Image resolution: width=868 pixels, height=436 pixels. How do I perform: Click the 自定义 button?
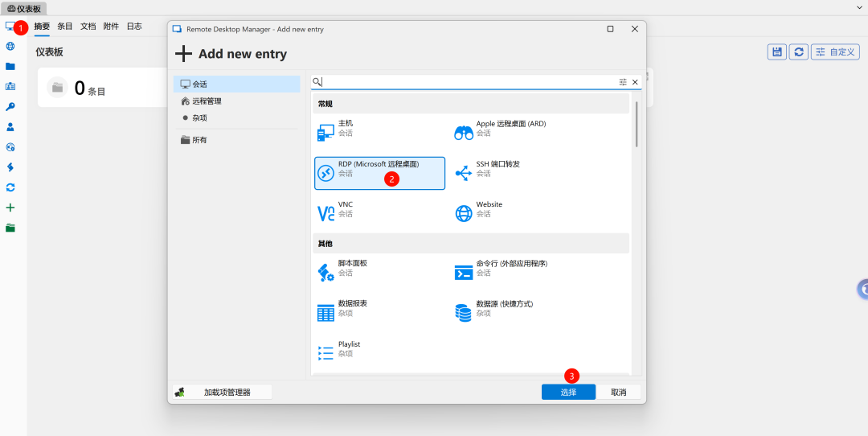tap(835, 51)
